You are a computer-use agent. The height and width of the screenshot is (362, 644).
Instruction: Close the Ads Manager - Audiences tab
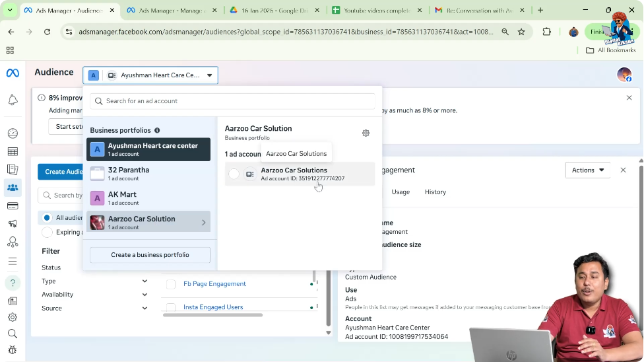pyautogui.click(x=112, y=11)
